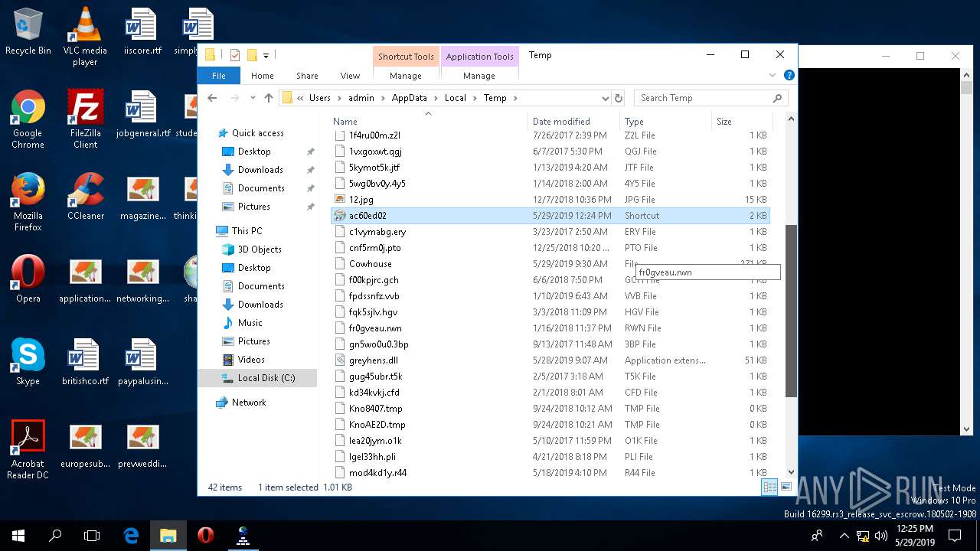Open Task View on the taskbar
This screenshot has height=551, width=980.
(x=92, y=536)
